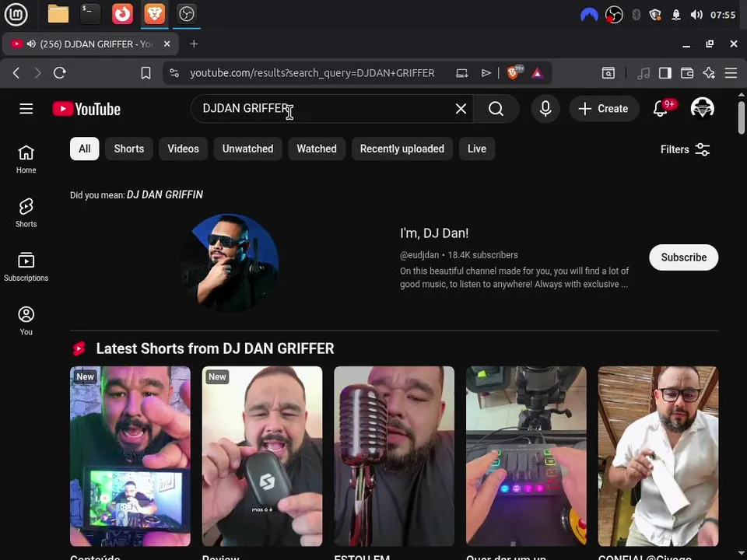The height and width of the screenshot is (560, 747).
Task: Click the send/share arrow icon in address bar
Action: click(x=486, y=73)
